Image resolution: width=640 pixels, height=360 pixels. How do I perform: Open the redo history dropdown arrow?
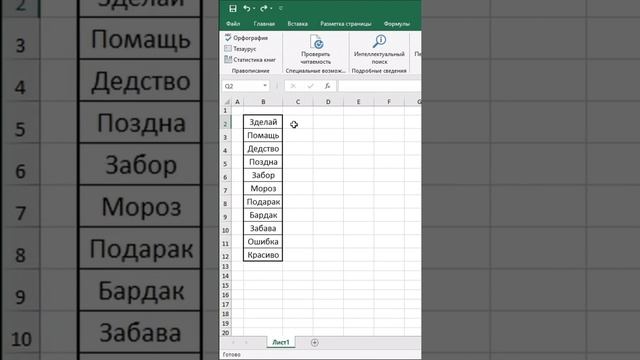click(271, 9)
